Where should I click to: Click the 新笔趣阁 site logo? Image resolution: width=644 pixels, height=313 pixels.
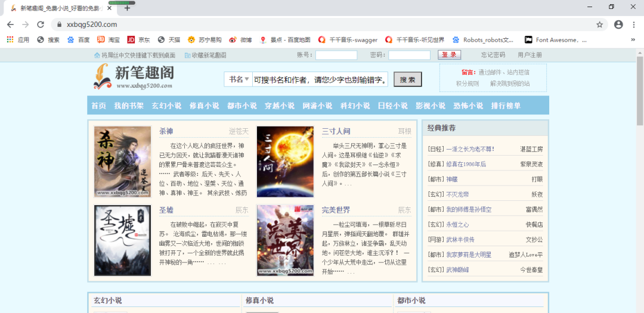click(x=133, y=77)
